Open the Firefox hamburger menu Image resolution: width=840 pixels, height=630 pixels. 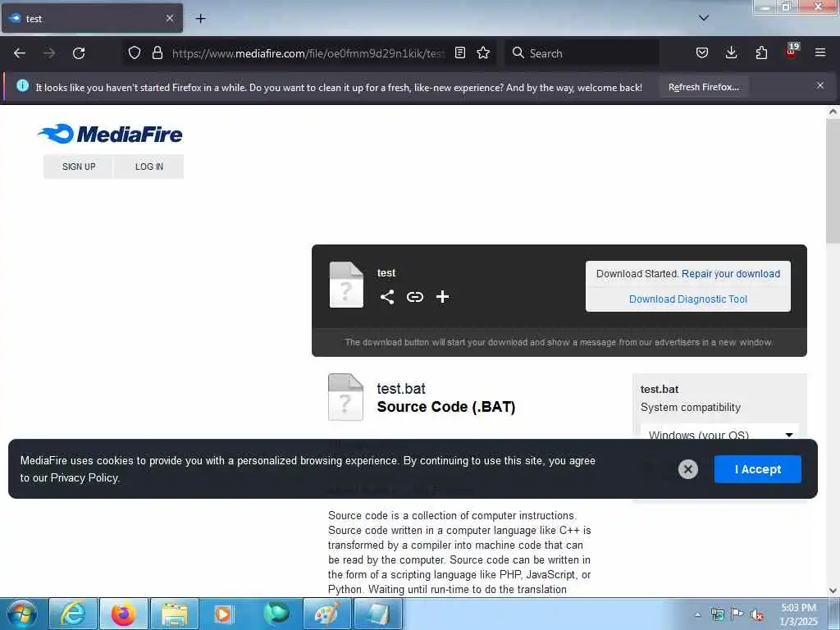tap(820, 52)
